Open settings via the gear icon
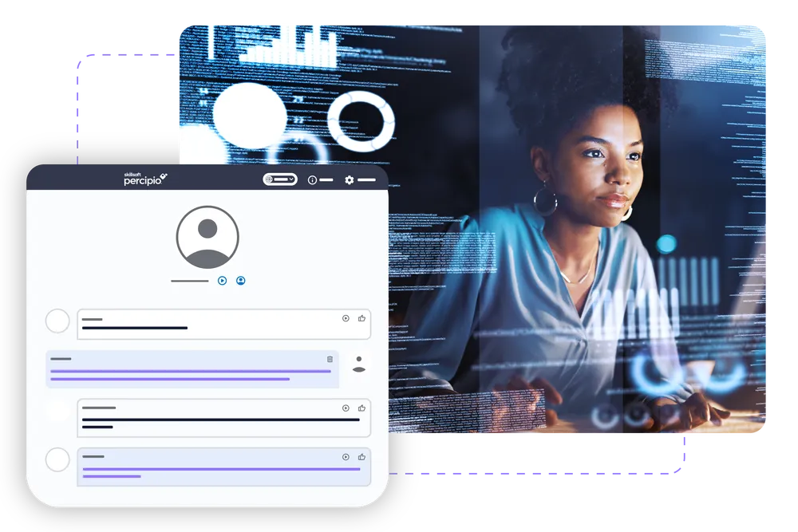 tap(349, 180)
